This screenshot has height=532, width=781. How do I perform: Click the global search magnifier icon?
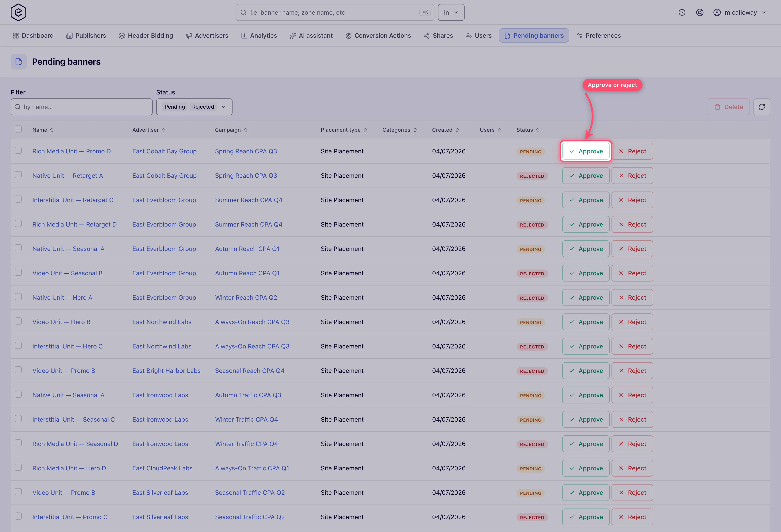pyautogui.click(x=243, y=12)
